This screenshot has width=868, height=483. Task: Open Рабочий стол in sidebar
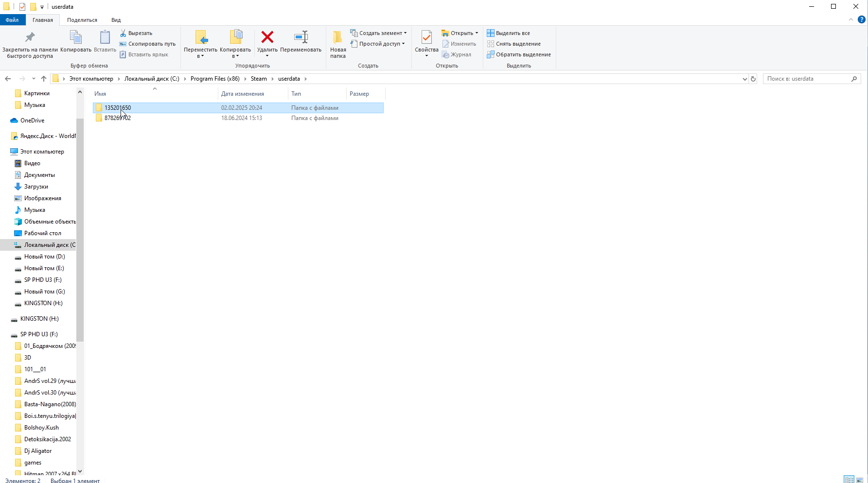click(x=43, y=233)
